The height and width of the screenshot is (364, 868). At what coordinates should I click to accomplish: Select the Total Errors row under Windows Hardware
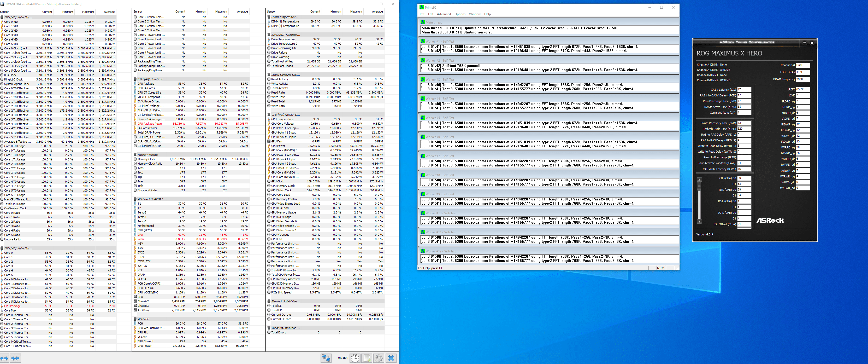tap(325, 332)
